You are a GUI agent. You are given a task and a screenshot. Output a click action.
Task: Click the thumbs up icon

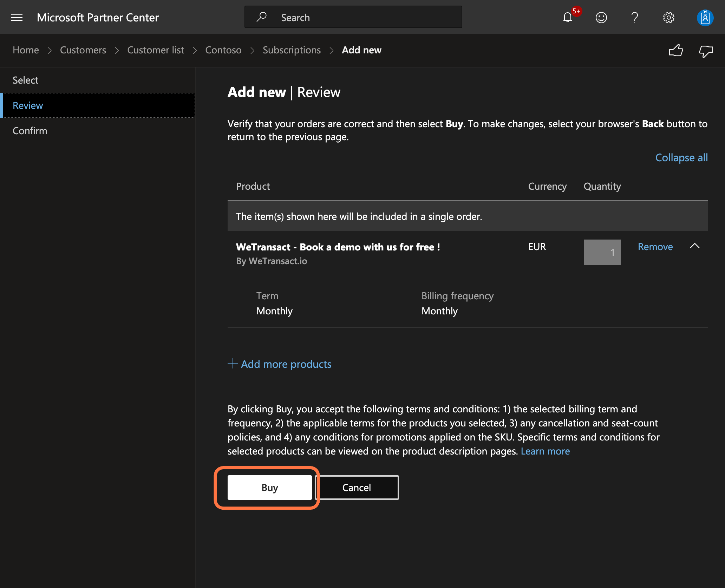[x=676, y=51]
